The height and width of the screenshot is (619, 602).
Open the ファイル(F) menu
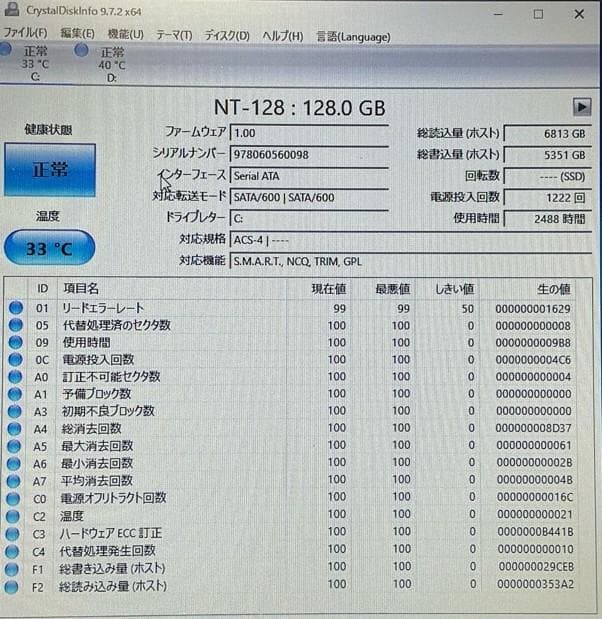(25, 32)
